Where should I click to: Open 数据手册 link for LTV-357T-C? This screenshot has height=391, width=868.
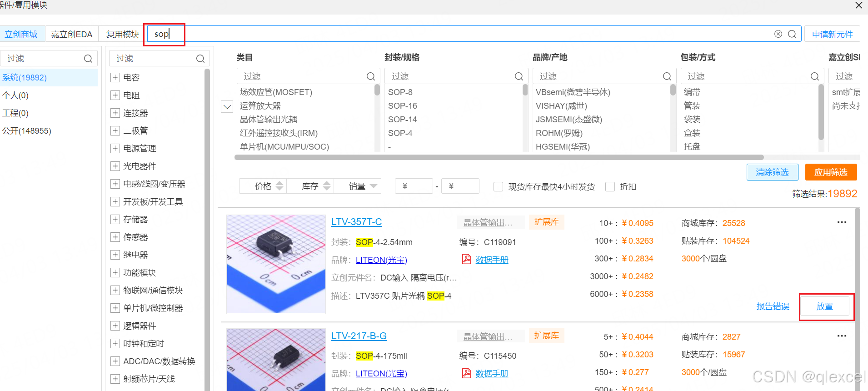click(x=492, y=260)
